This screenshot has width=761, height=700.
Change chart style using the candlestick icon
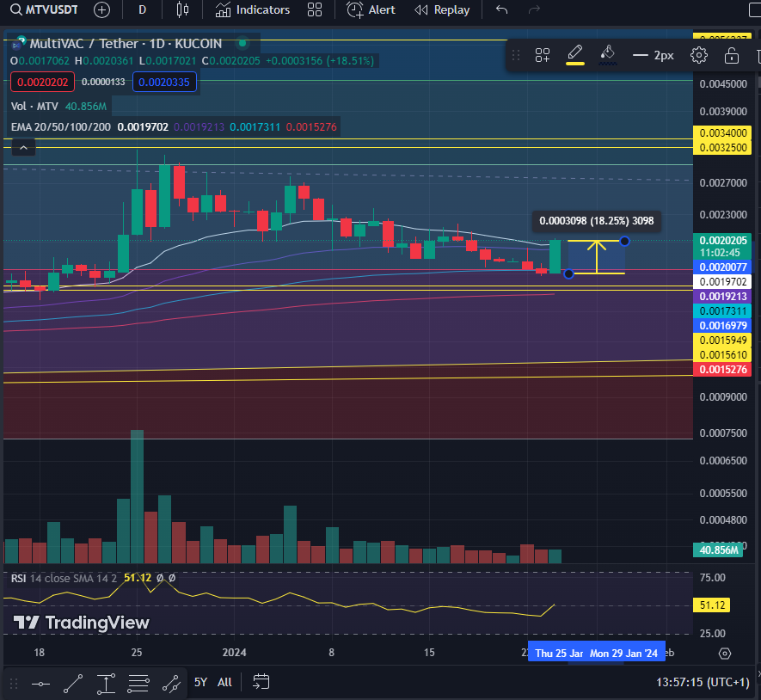(x=182, y=9)
